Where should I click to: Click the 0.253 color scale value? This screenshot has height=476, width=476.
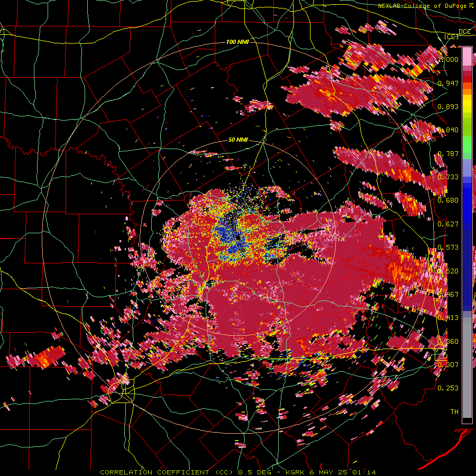(x=448, y=388)
